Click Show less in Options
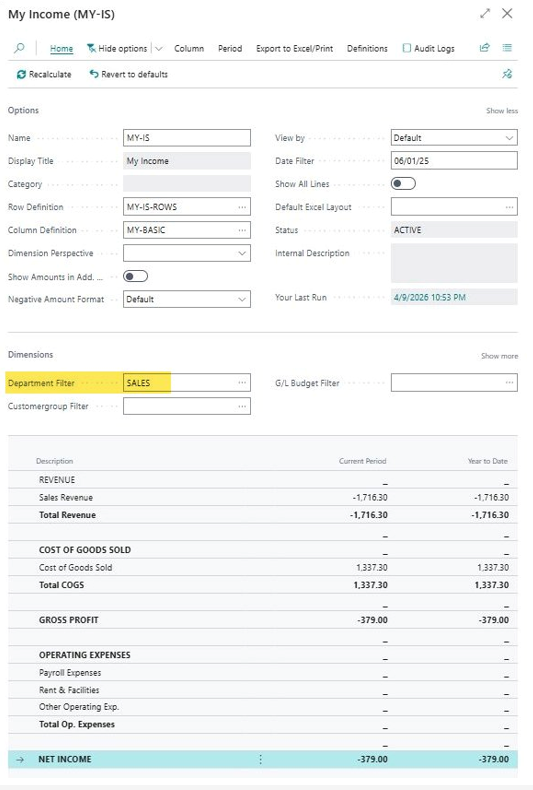The width and height of the screenshot is (533, 790). point(502,110)
